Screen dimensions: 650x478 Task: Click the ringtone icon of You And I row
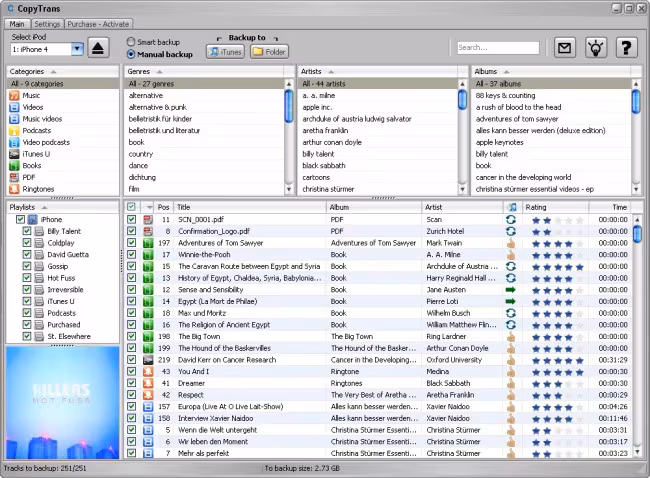pyautogui.click(x=148, y=371)
